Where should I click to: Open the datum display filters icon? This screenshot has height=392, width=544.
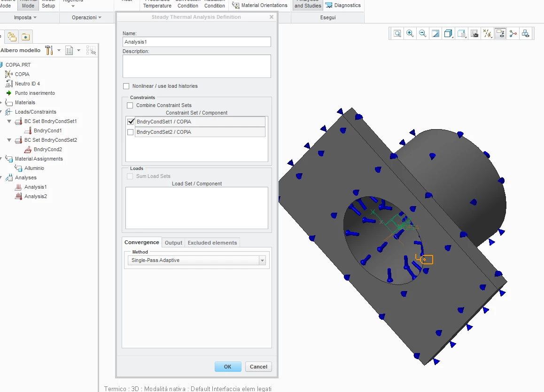pos(488,34)
